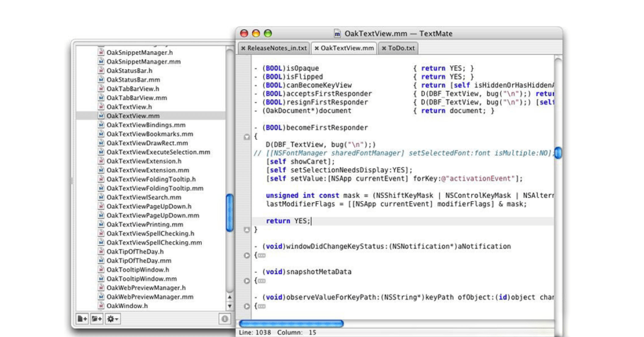644x337 pixels.
Task: Click the file drawer vertical scrollbar thumb
Action: (230, 213)
